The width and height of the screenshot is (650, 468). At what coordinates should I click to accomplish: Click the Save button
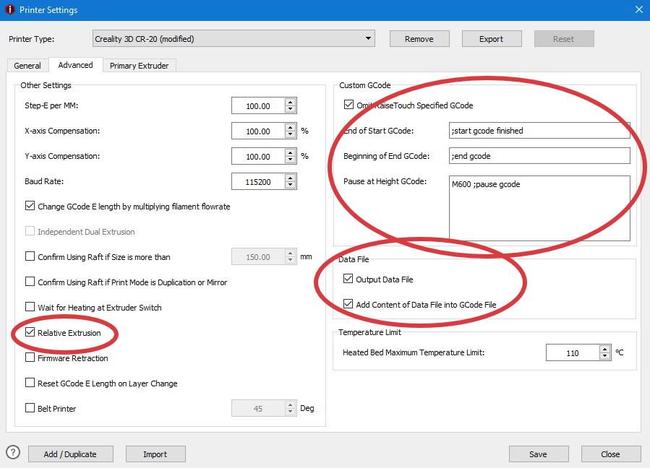[537, 453]
